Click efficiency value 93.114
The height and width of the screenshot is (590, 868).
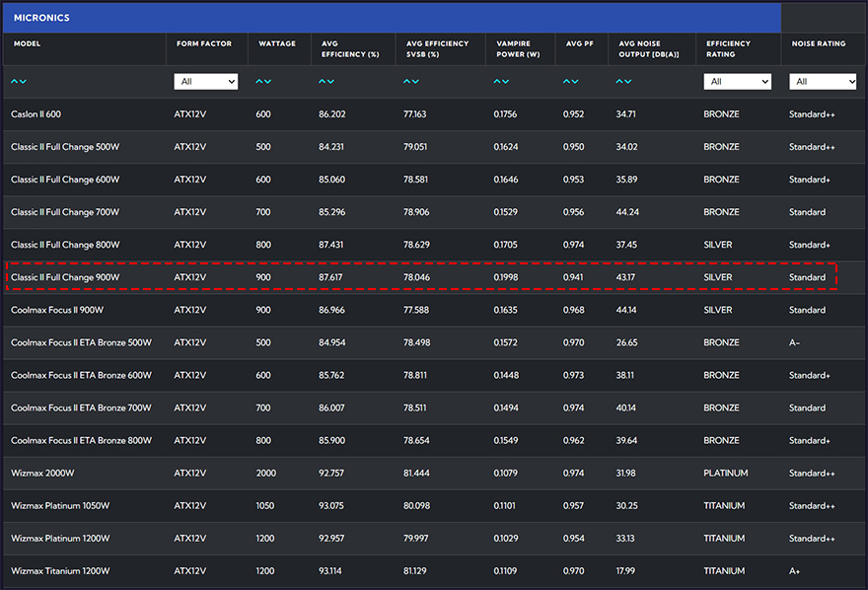click(x=330, y=571)
